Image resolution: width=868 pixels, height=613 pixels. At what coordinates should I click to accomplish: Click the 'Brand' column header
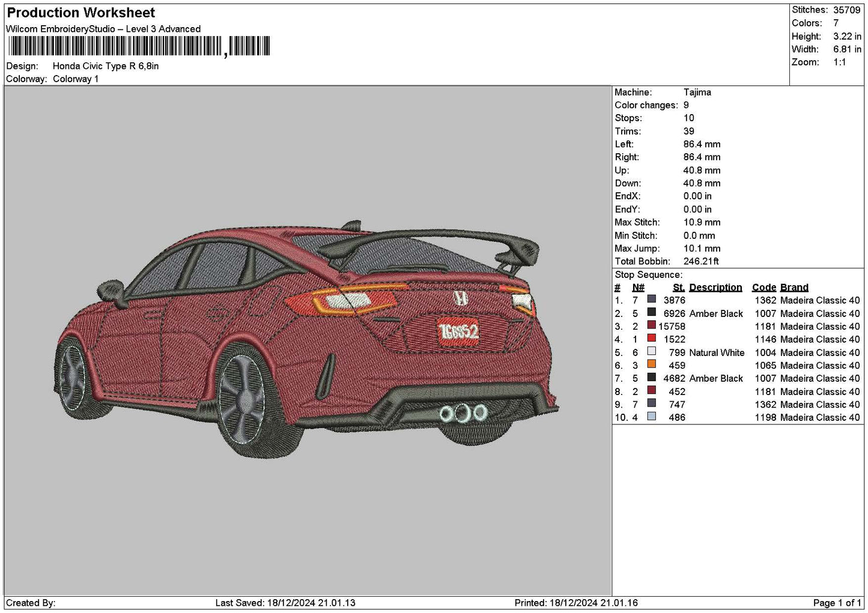(794, 288)
